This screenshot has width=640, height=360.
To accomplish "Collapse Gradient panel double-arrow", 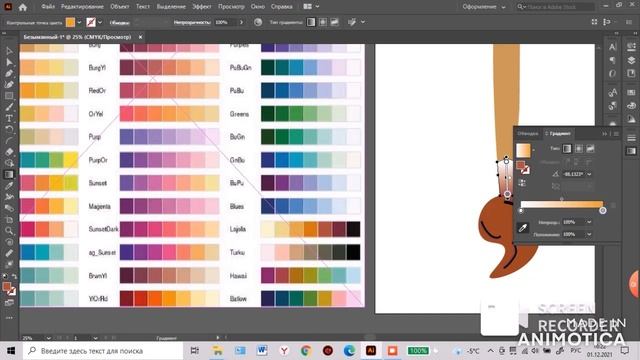I will point(604,134).
